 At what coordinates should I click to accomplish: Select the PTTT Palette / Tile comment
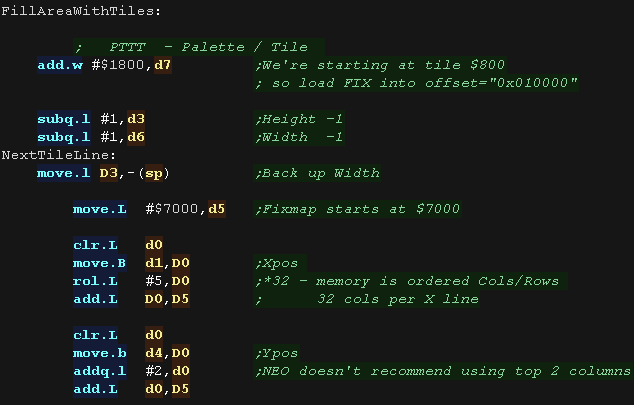(x=190, y=46)
